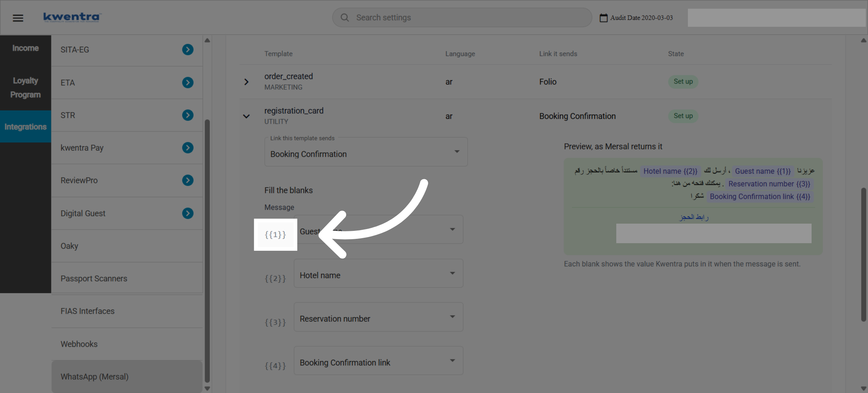Click the Language column header
The height and width of the screenshot is (393, 868).
pos(460,54)
